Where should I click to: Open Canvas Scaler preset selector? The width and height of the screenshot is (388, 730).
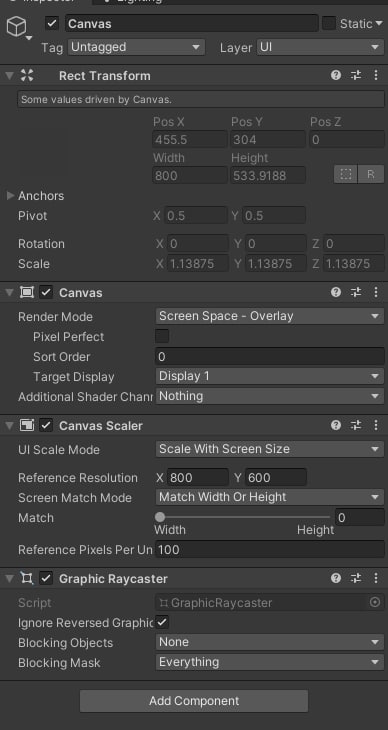tap(356, 425)
